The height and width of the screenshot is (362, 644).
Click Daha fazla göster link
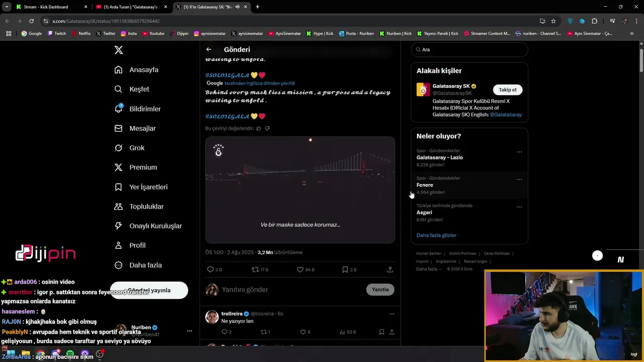pos(436,235)
